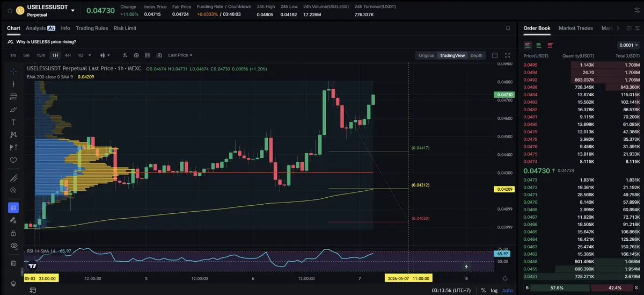Select the vertical line drawing tool

(x=13, y=84)
